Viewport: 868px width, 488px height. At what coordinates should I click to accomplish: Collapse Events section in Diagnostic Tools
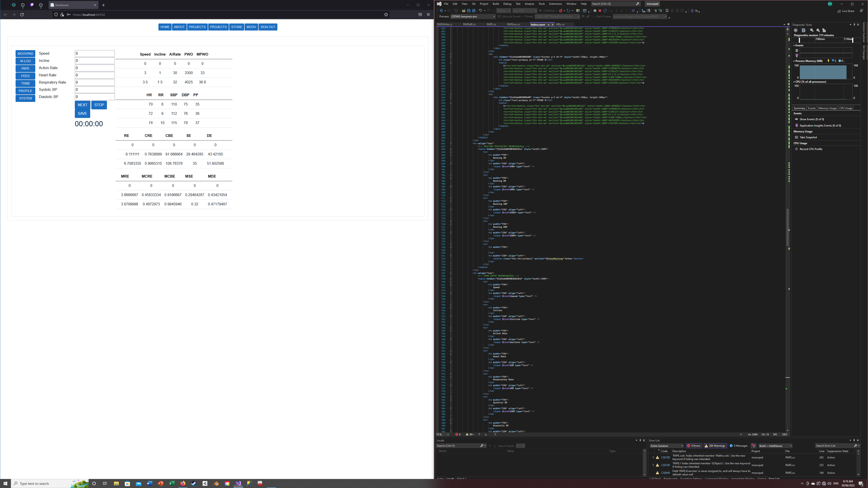click(x=794, y=45)
